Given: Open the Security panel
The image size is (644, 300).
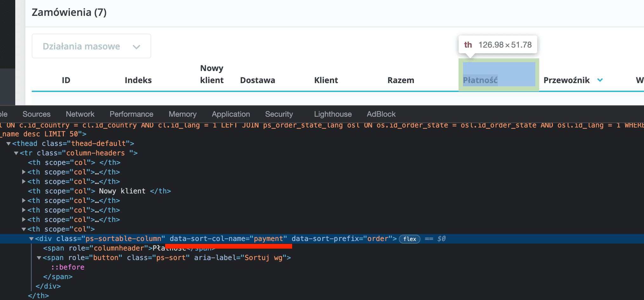Looking at the screenshot, I should [x=279, y=114].
